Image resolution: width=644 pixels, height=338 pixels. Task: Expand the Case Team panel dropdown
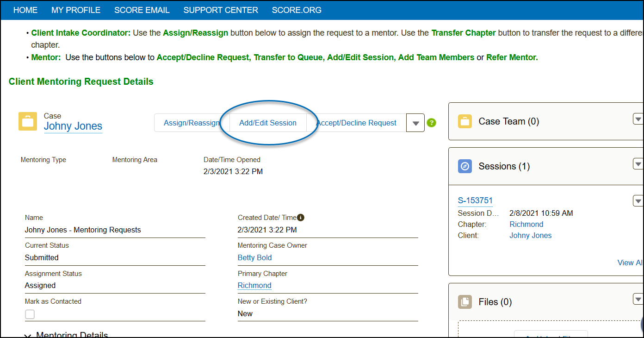(638, 119)
